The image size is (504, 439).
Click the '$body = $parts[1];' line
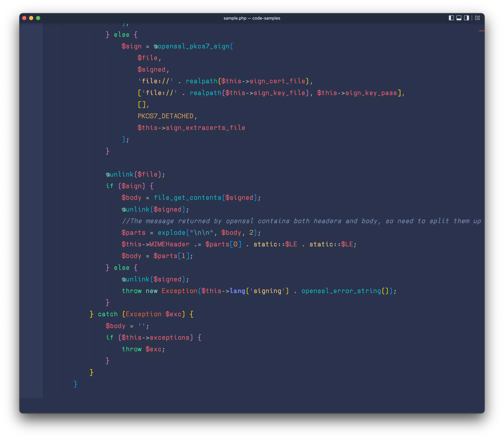coord(157,256)
